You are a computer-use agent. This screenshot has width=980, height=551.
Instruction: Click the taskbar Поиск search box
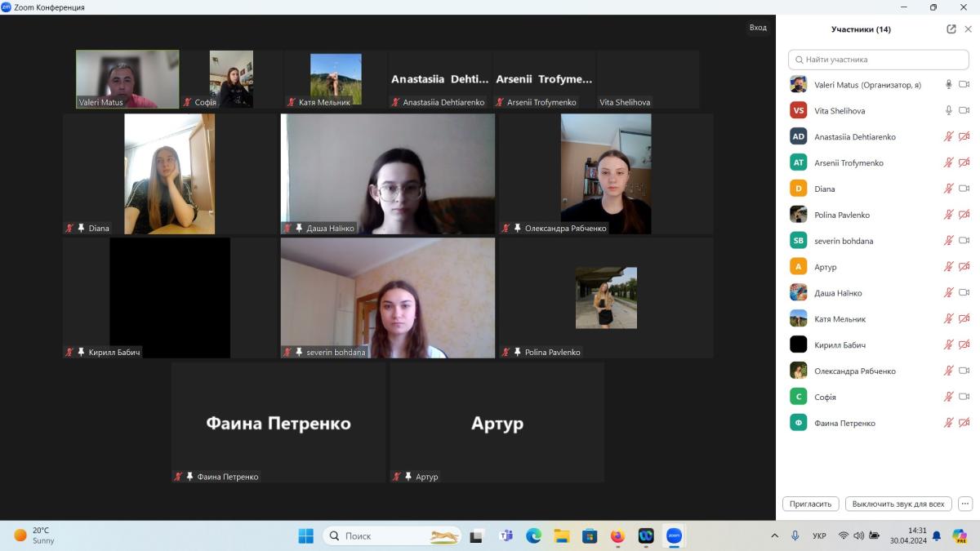(x=392, y=535)
